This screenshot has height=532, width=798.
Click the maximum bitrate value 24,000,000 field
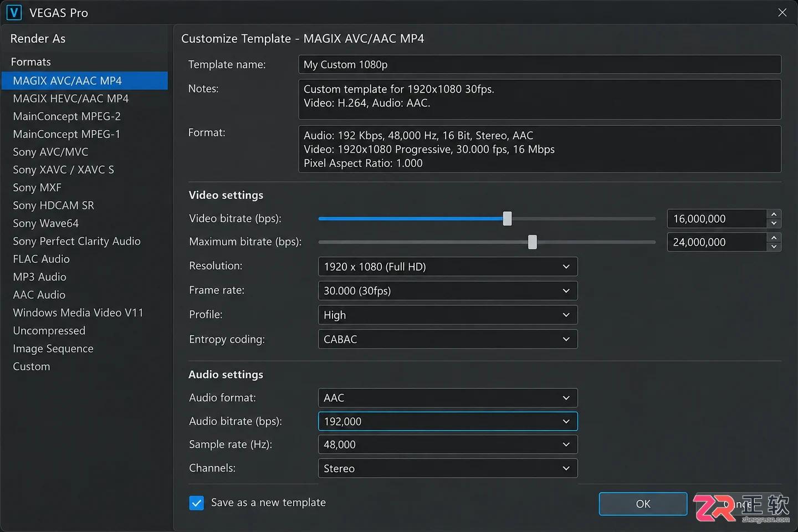click(717, 242)
